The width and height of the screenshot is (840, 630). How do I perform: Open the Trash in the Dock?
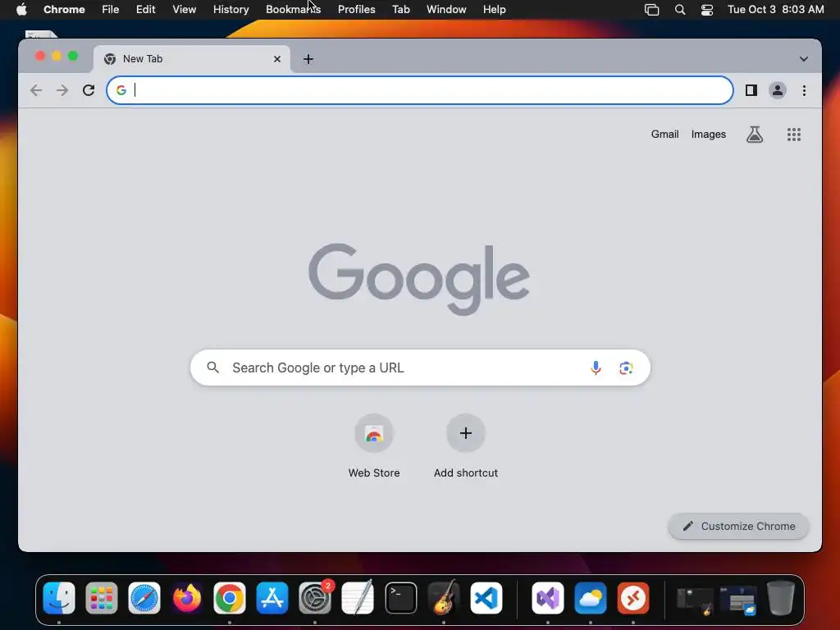tap(781, 598)
